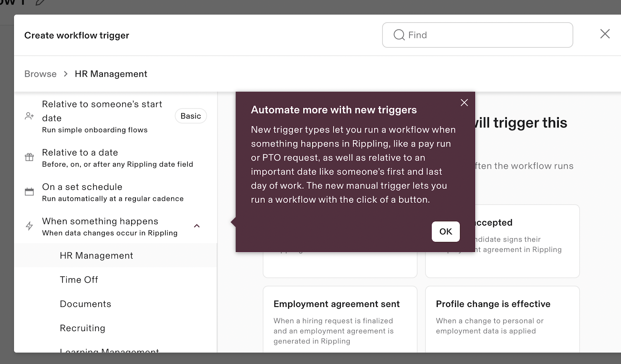Select the person icon for start date trigger
The width and height of the screenshot is (621, 364).
click(x=29, y=116)
